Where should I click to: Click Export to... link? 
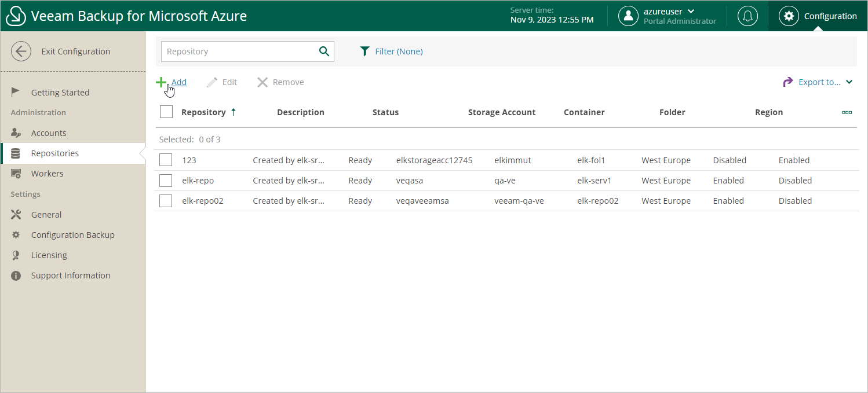(819, 82)
